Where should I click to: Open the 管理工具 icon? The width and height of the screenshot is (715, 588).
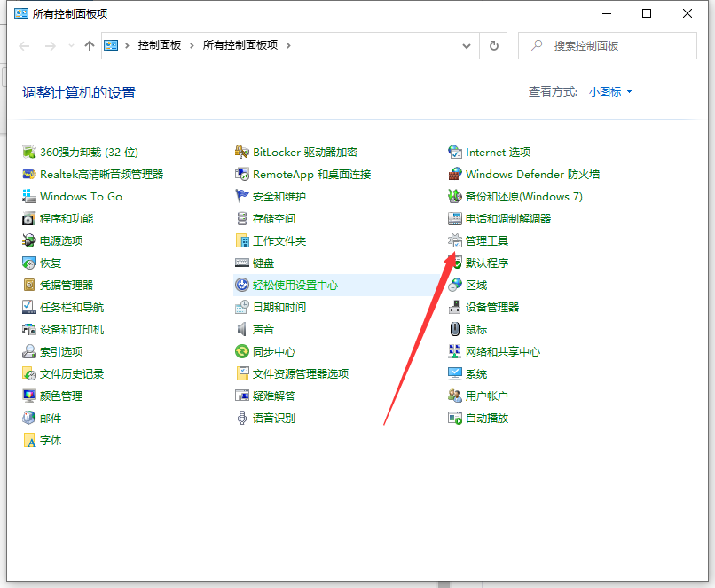coord(456,241)
